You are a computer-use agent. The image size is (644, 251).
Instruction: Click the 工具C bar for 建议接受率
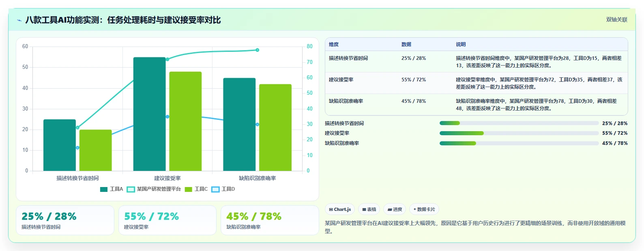coord(185,121)
